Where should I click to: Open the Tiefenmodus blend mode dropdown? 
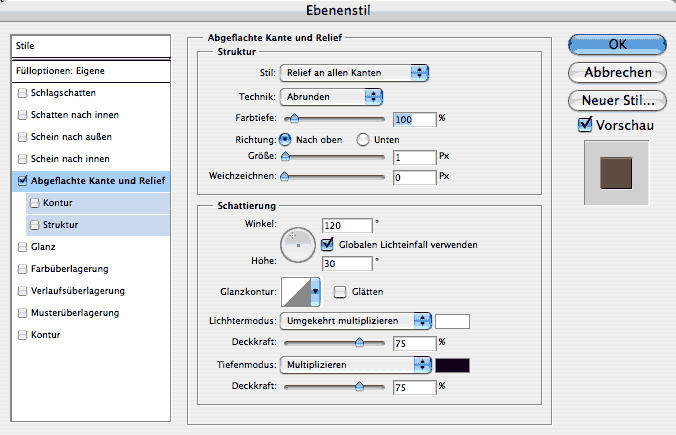(x=355, y=364)
